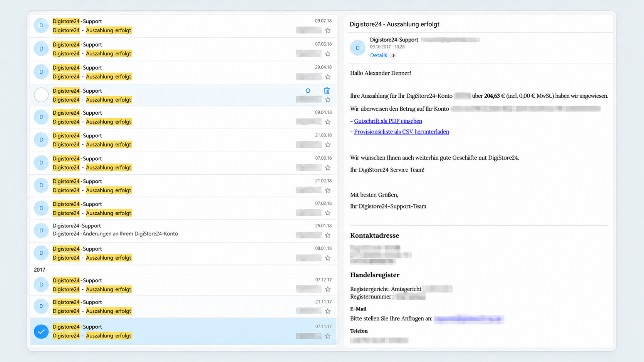Click the 'Telefon' label
Viewport: 644px width, 362px height.
pyautogui.click(x=359, y=331)
